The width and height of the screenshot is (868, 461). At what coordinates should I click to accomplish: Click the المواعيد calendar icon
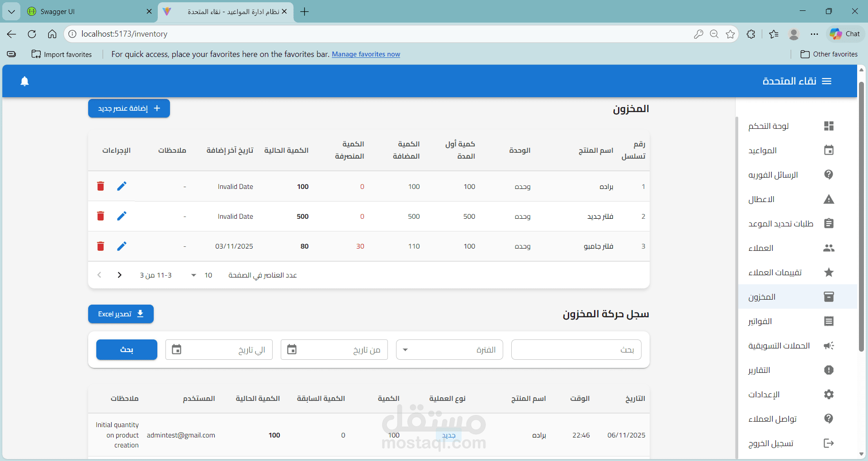[829, 151]
